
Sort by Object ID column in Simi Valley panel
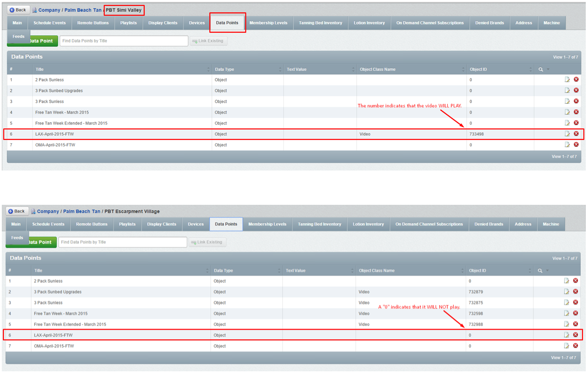[501, 69]
